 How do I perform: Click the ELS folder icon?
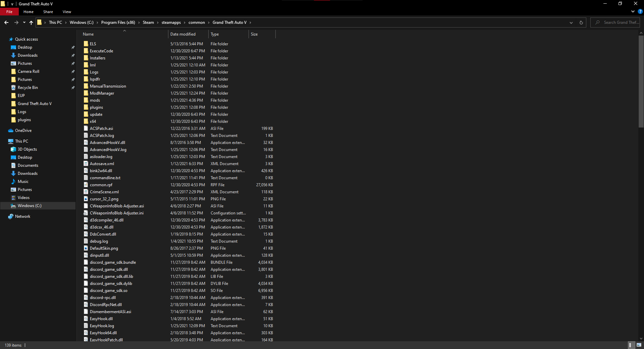pos(86,44)
